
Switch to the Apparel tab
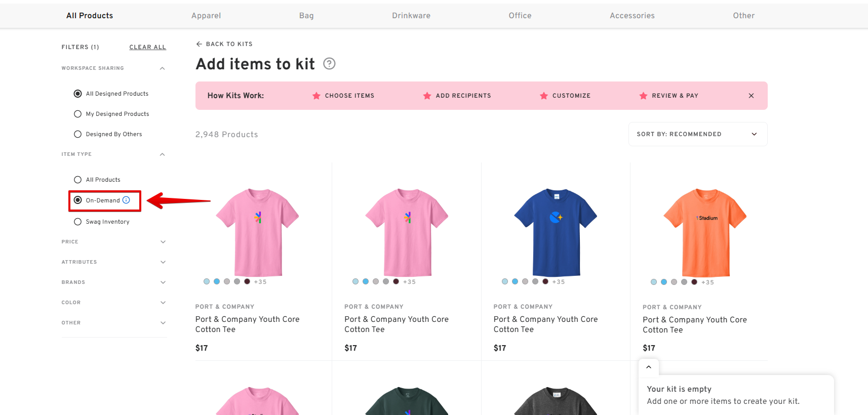pos(206,16)
